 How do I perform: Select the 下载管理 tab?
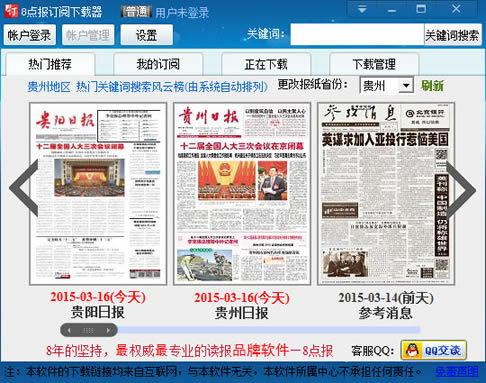point(374,64)
